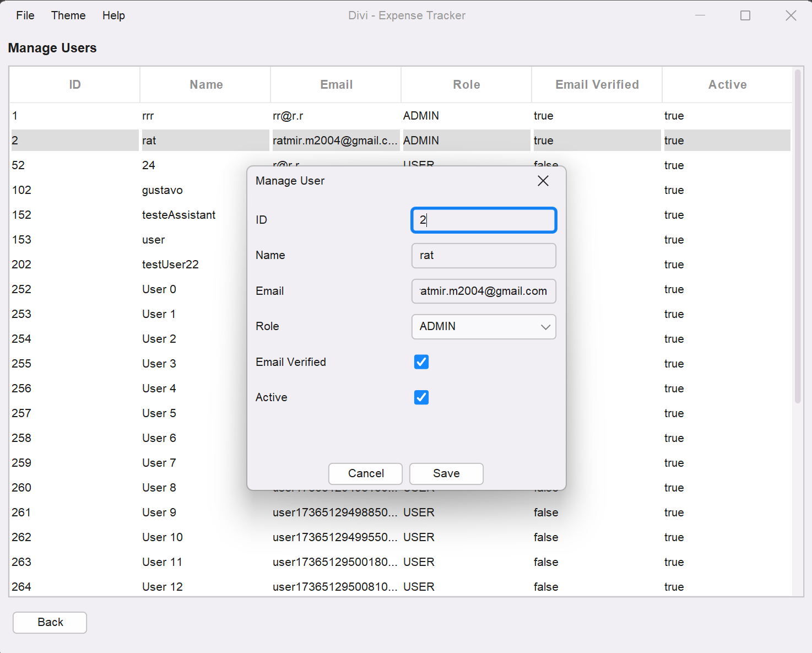Click the email user17365129498850...

tap(336, 512)
